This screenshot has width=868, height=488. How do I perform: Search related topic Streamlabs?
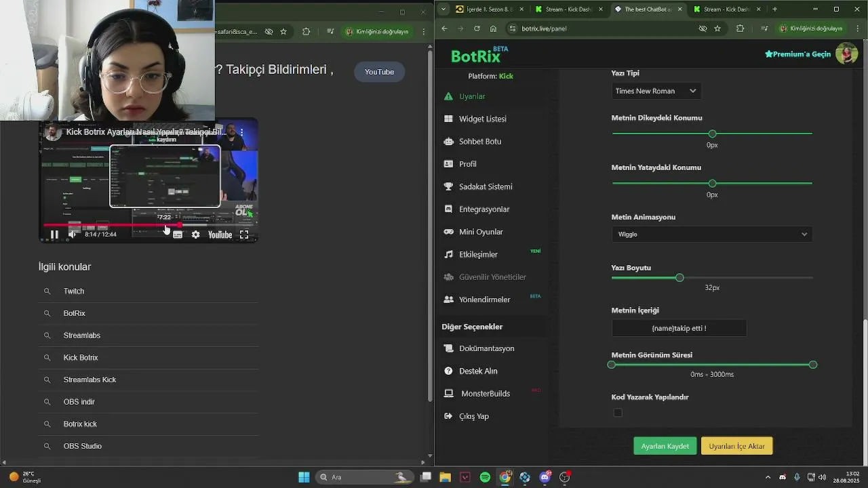coord(149,335)
